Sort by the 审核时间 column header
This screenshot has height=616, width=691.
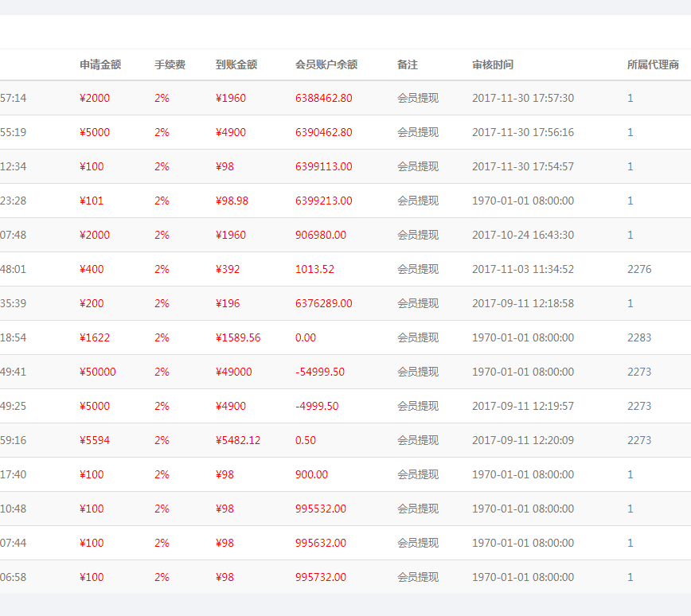[x=493, y=64]
